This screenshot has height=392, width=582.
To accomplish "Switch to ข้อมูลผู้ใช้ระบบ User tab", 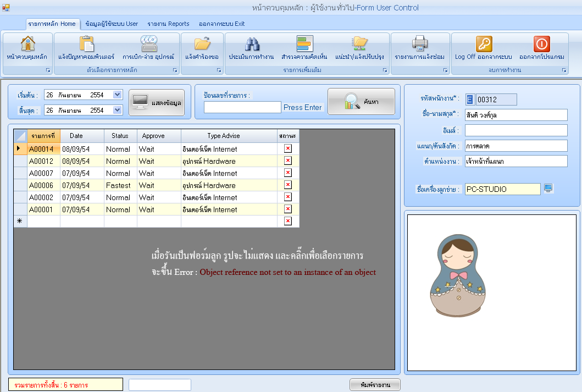I will (112, 24).
